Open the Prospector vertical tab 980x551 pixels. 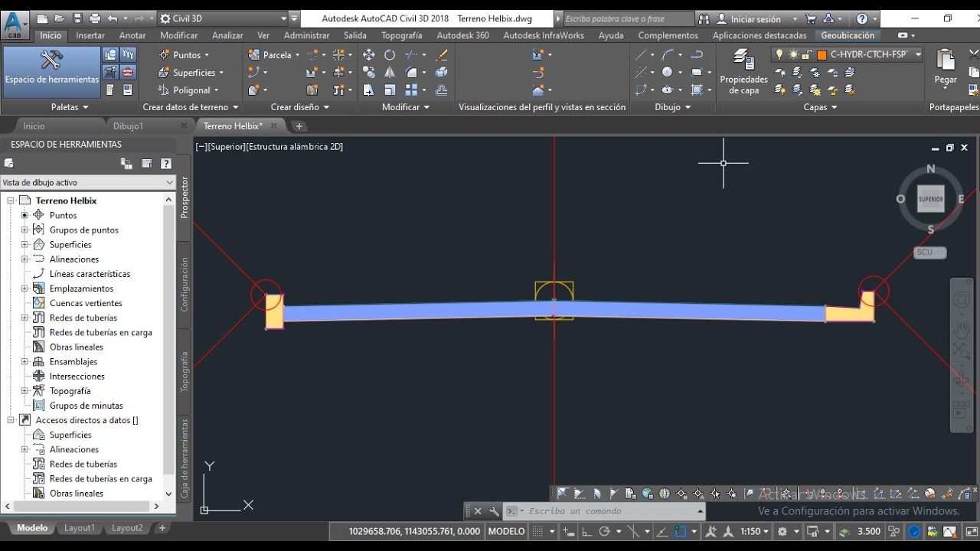pos(185,197)
